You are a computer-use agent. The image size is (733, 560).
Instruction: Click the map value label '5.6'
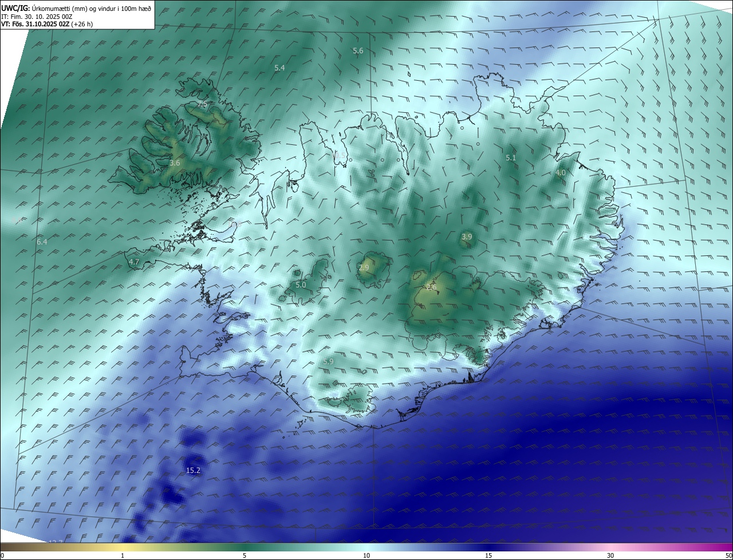[358, 51]
